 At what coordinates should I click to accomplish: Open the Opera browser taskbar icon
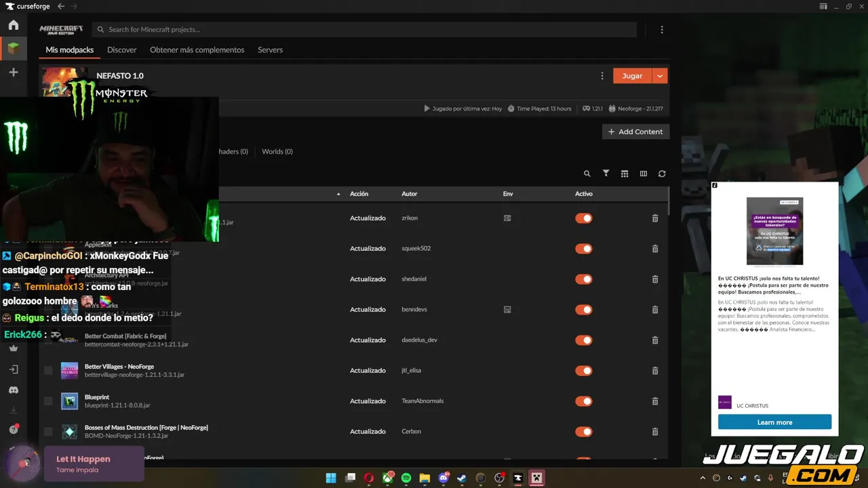(x=369, y=478)
